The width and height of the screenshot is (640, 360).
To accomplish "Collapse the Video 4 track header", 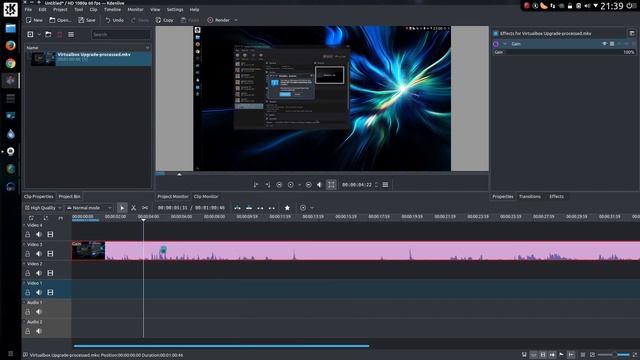I will tap(24, 225).
